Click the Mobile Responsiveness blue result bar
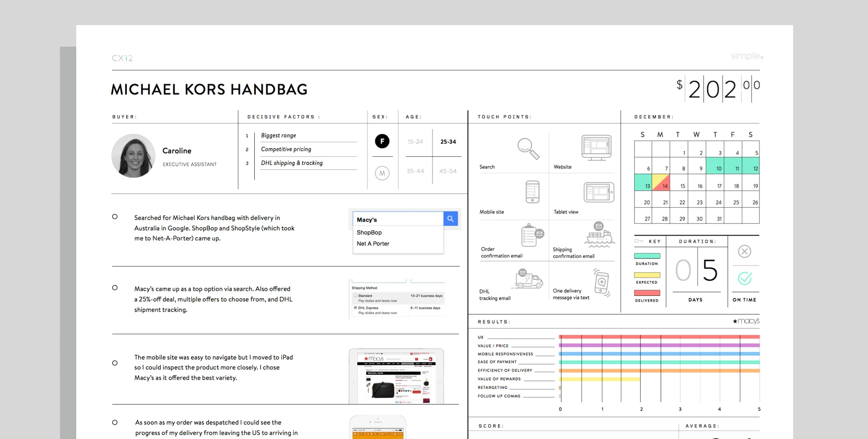 pyautogui.click(x=660, y=354)
